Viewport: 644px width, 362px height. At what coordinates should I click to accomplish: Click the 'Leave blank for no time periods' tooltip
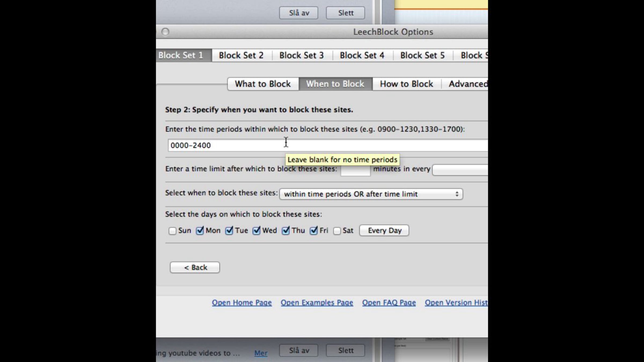point(342,160)
